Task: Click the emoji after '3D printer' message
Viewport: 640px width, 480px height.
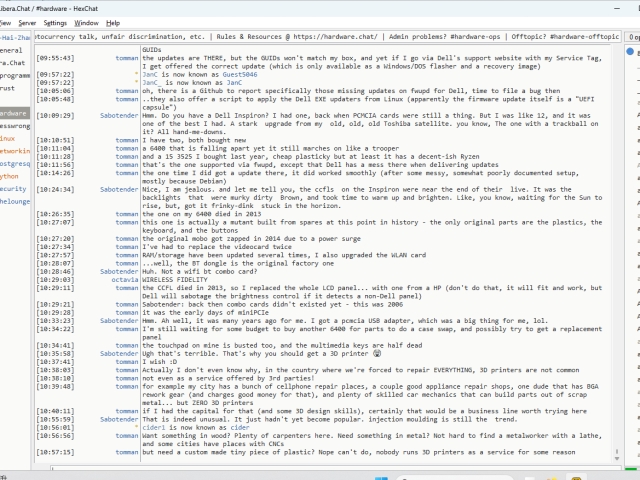Action: (x=377, y=353)
